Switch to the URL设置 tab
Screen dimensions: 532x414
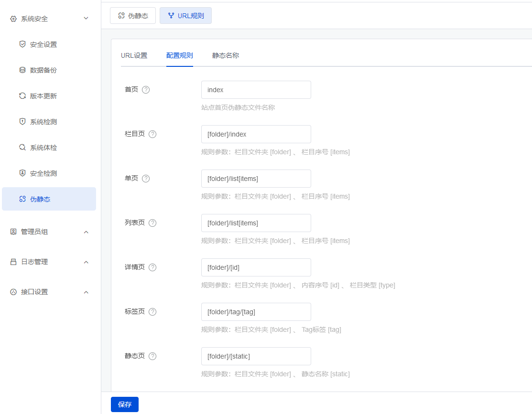point(134,55)
